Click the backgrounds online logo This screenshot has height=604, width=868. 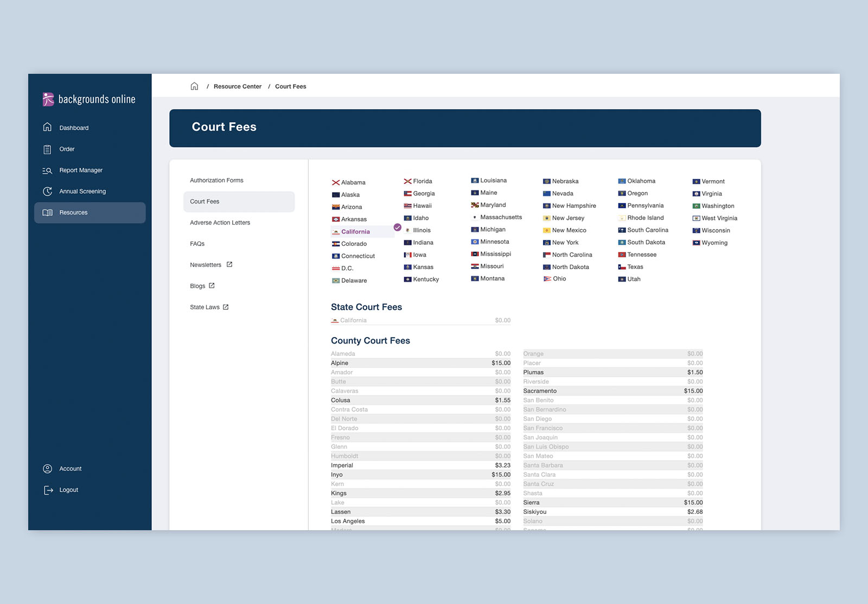coord(90,99)
